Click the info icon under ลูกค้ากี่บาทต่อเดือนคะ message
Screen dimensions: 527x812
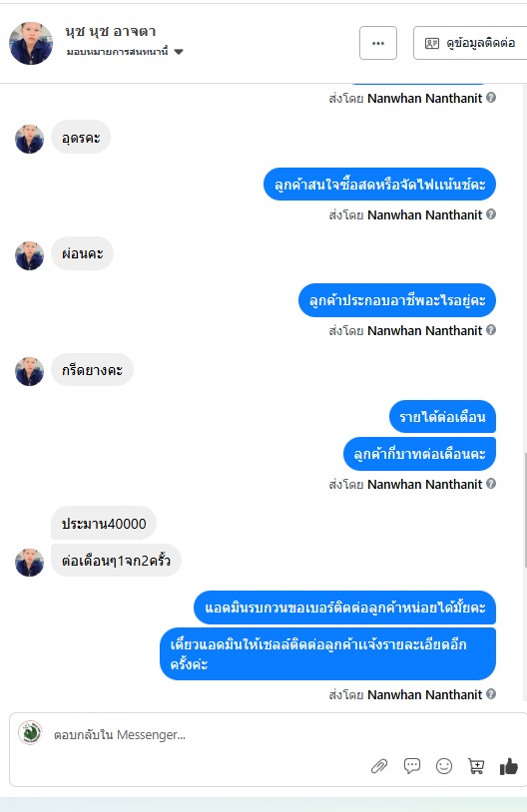[491, 484]
